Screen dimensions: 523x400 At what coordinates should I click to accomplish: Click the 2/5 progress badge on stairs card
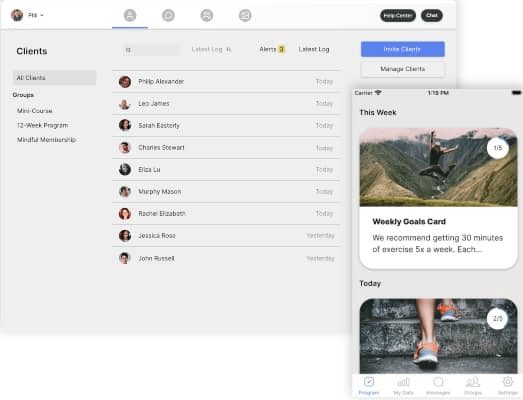coord(498,319)
